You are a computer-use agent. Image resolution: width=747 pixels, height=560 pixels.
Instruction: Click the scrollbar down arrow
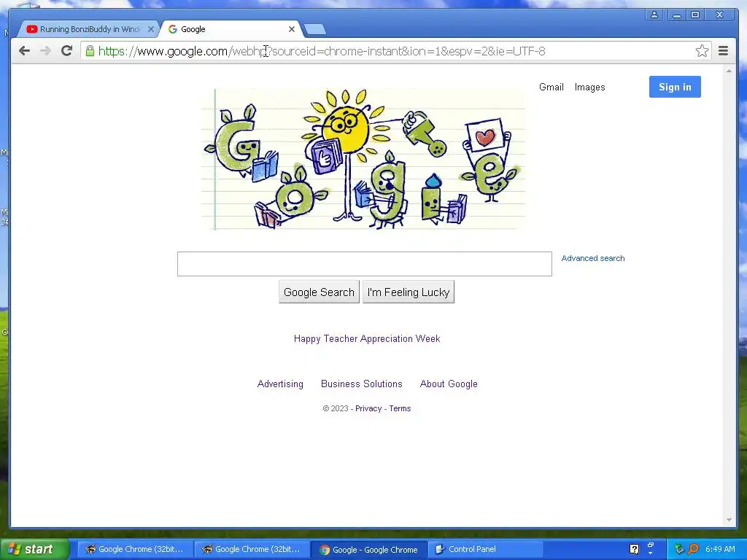click(x=729, y=520)
